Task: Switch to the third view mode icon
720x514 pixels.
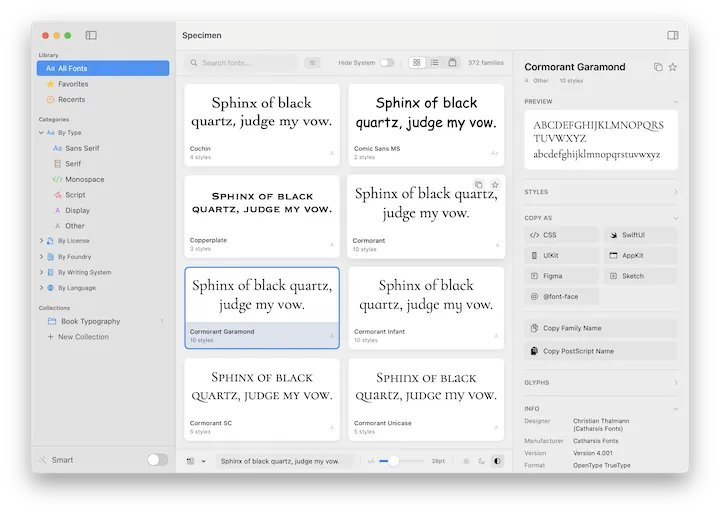Action: pyautogui.click(x=452, y=62)
